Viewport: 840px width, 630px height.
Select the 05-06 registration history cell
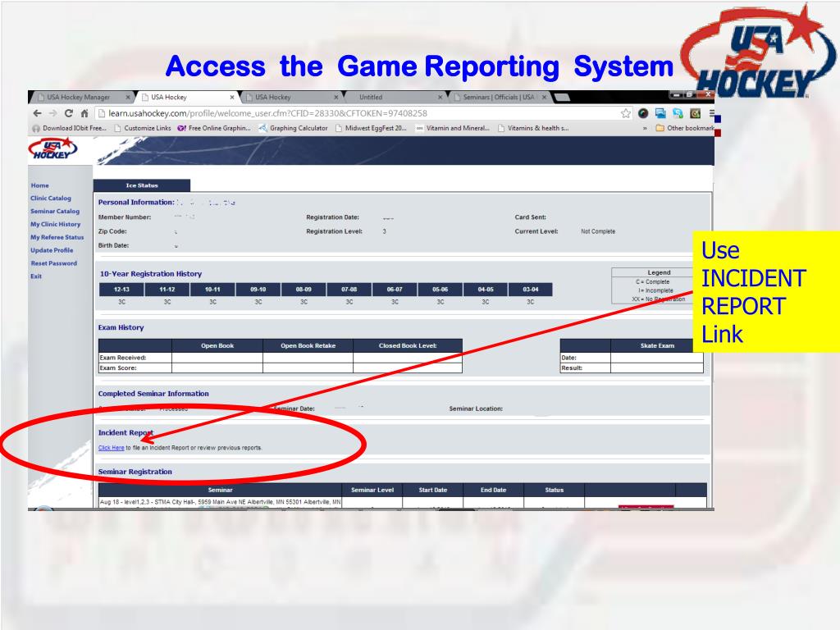click(x=441, y=290)
